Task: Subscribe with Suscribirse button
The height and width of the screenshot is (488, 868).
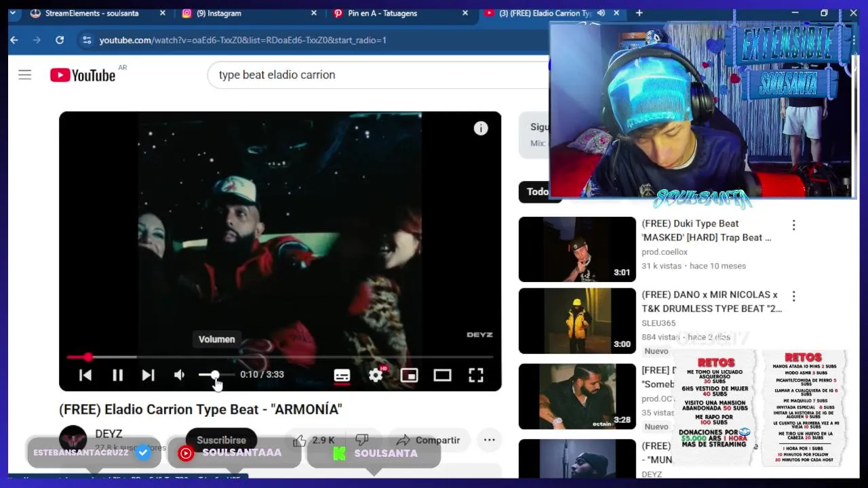Action: point(221,440)
